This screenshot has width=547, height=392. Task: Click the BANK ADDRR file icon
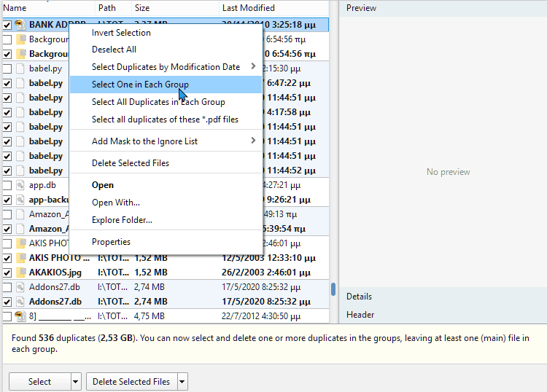pyautogui.click(x=20, y=25)
